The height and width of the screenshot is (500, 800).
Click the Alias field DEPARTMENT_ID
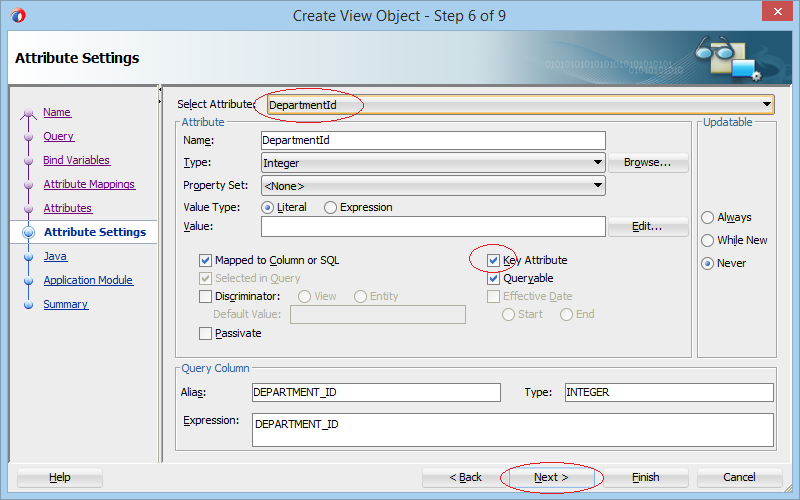376,392
